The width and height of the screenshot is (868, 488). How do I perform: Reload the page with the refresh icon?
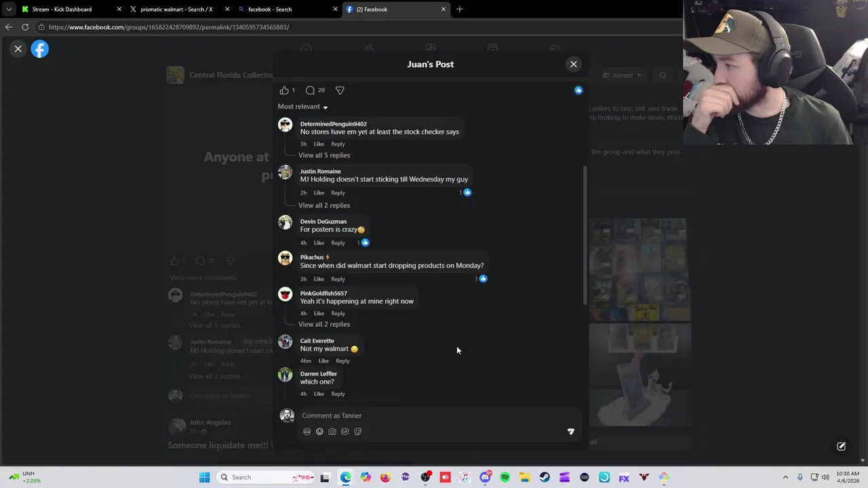25,27
